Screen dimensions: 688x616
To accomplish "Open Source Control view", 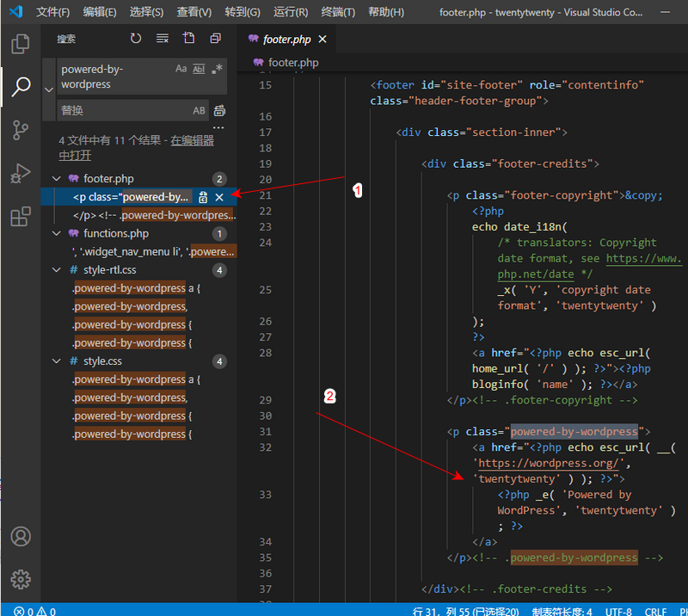I will [x=20, y=131].
